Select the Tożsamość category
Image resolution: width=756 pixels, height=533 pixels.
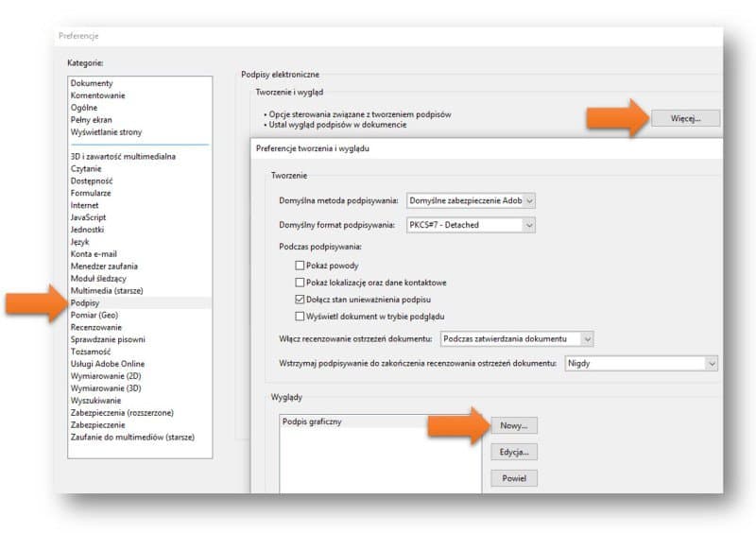[139, 352]
